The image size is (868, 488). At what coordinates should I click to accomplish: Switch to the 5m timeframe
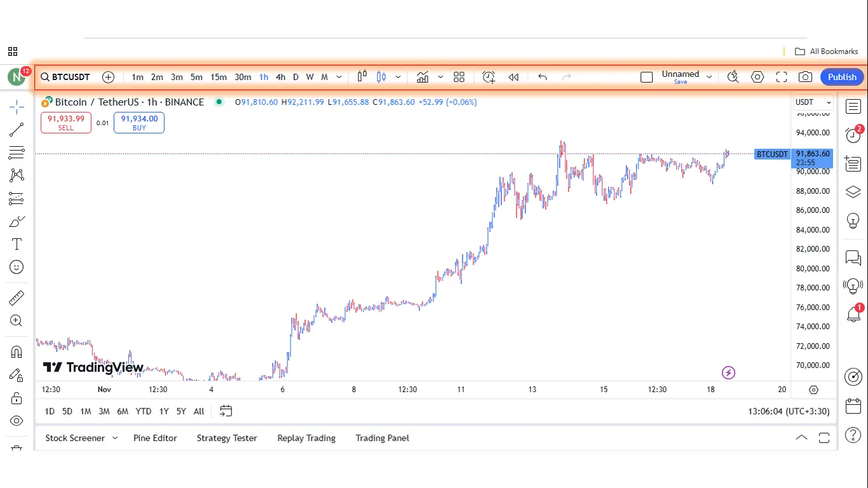pos(196,77)
